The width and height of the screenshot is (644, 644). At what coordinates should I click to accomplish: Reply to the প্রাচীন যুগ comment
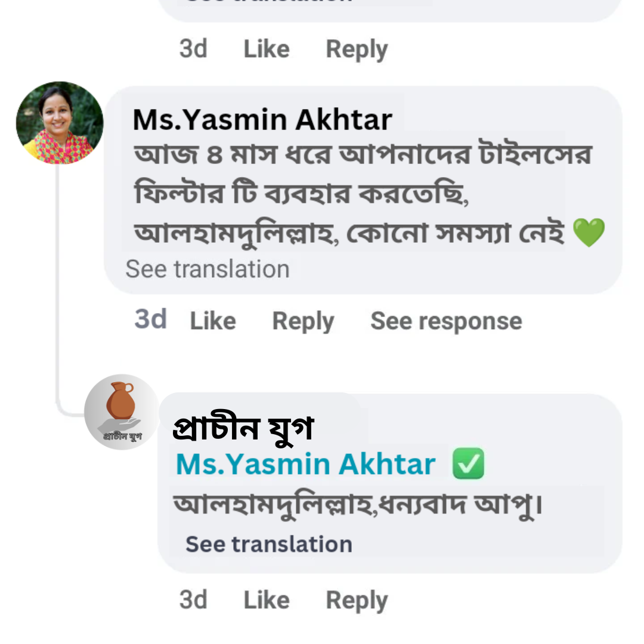tap(356, 600)
